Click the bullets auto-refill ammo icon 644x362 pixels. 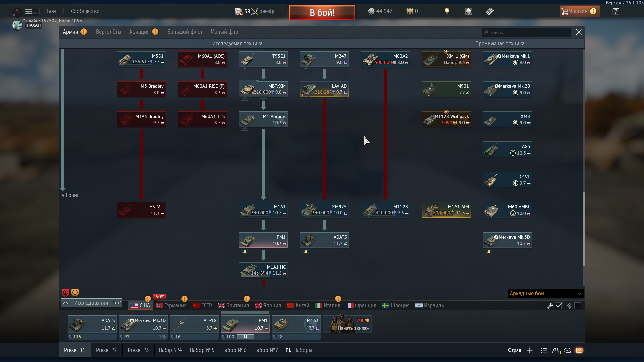point(569,306)
